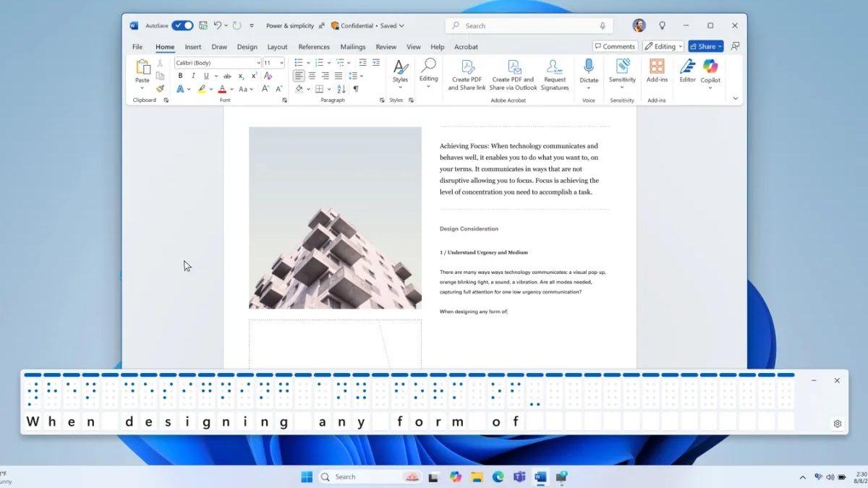Toggle bold formatting
This screenshot has height=488, width=868.
point(180,76)
